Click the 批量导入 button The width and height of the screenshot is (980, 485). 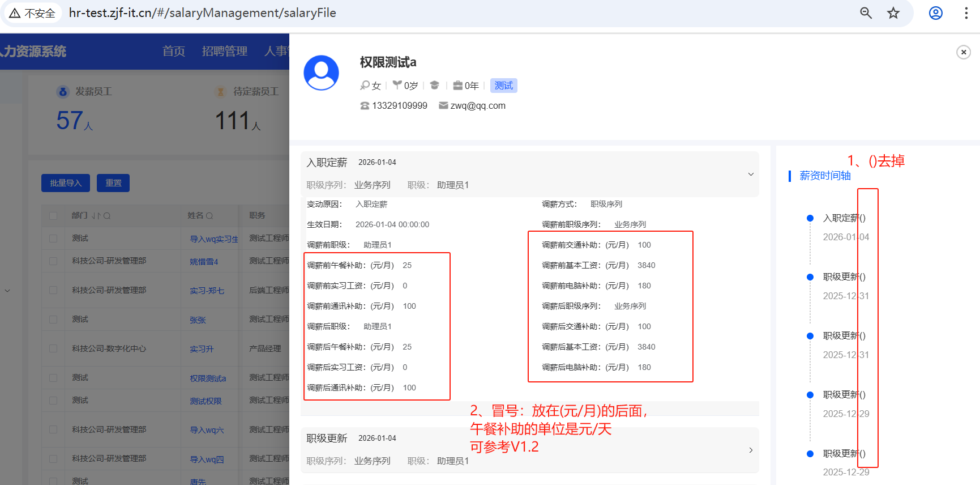(66, 183)
